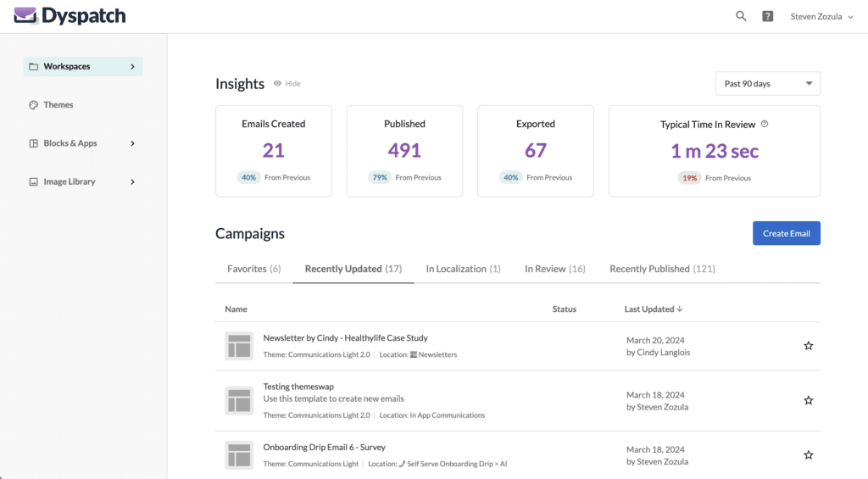The image size is (868, 479).
Task: Open Onboarding Drip Email 6 - Survey
Action: pyautogui.click(x=325, y=447)
